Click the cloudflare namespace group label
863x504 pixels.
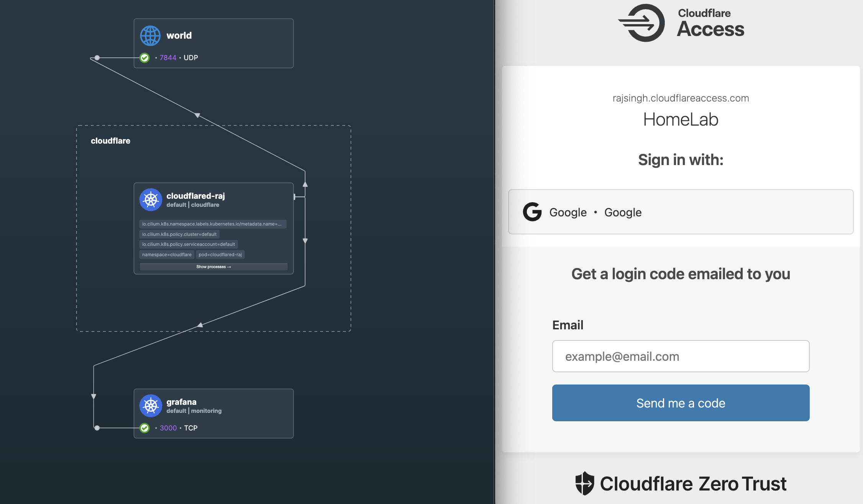tap(110, 141)
